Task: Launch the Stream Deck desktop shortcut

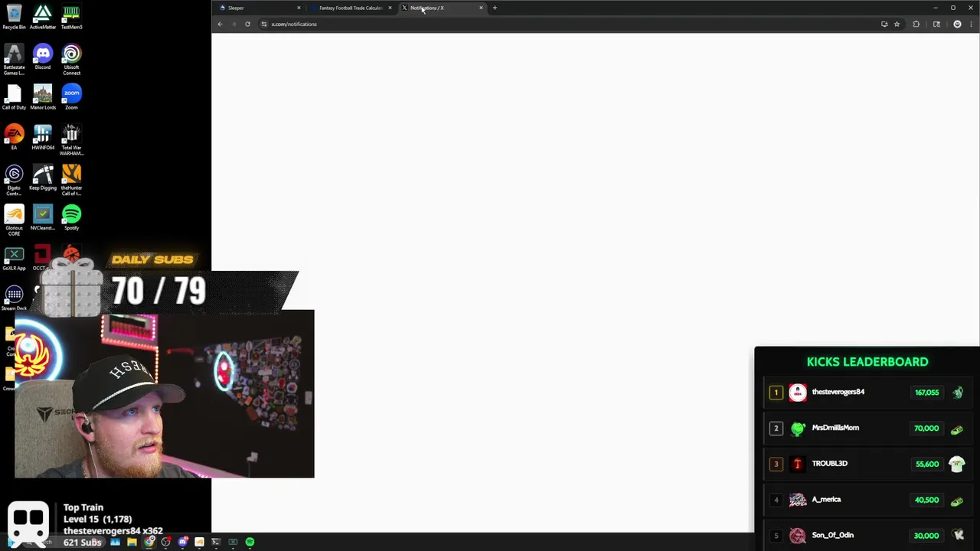Action: click(14, 298)
